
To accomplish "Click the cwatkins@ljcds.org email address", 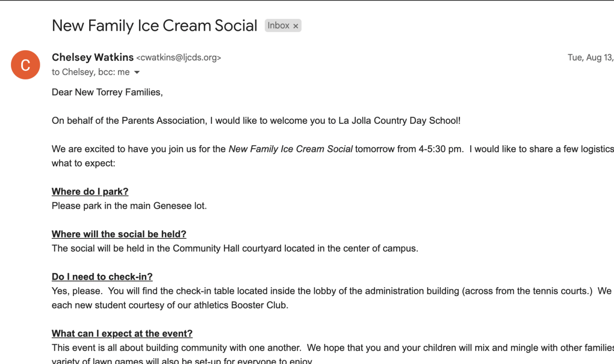I will 178,58.
